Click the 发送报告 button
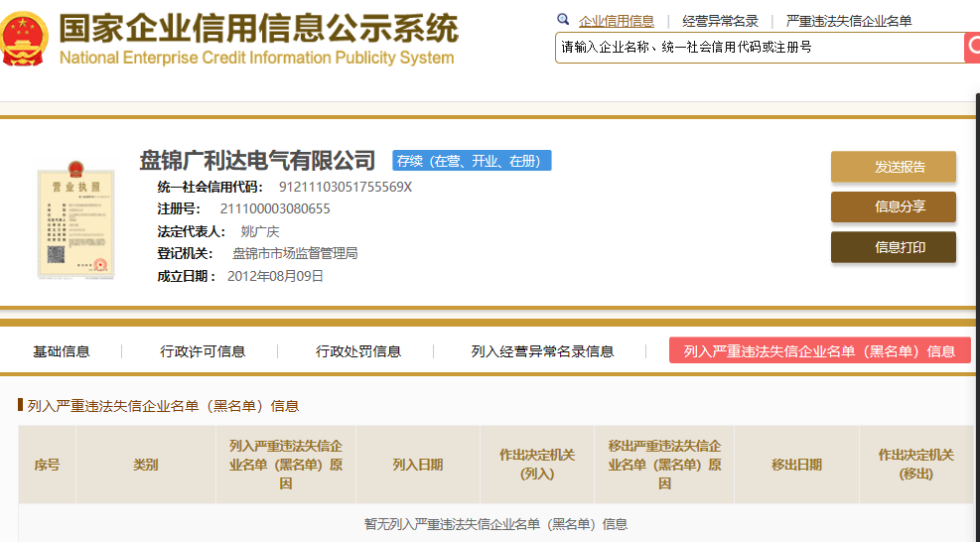The height and width of the screenshot is (542, 980). [894, 167]
